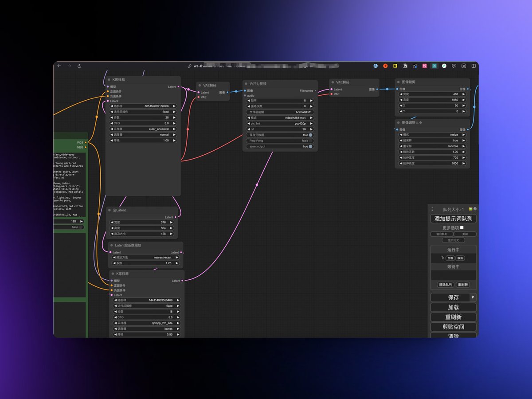Check the 更多选项 checkbox
Image resolution: width=532 pixels, height=399 pixels.
click(x=461, y=227)
